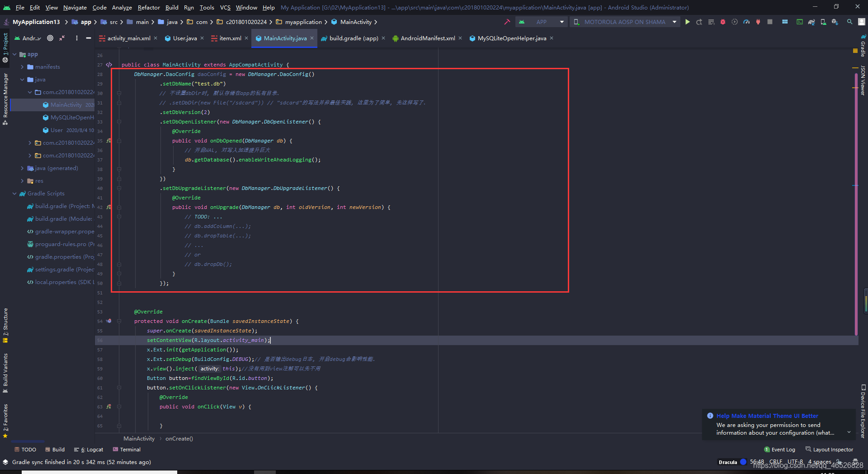This screenshot has width=868, height=474.
Task: Open the AVD Manager icon
Action: click(x=823, y=22)
